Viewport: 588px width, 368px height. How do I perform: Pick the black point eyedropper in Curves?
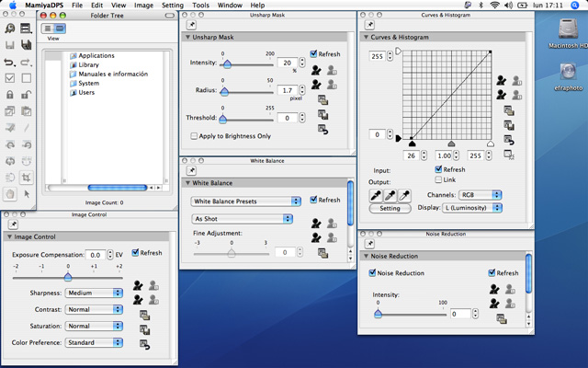(376, 195)
